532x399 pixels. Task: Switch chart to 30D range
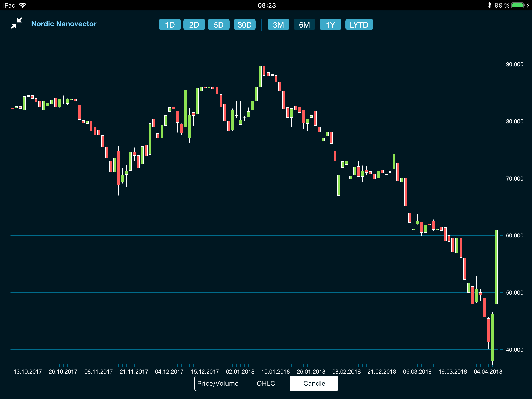[x=244, y=25]
